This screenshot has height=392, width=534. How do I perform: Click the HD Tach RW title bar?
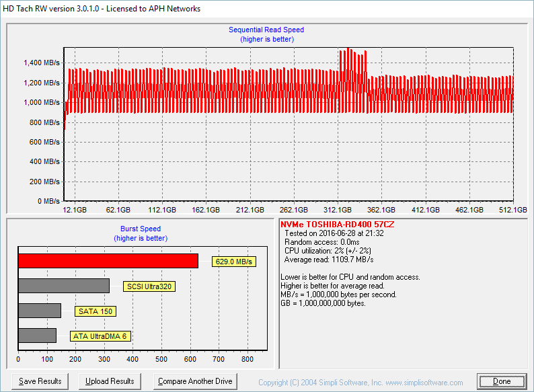point(101,9)
